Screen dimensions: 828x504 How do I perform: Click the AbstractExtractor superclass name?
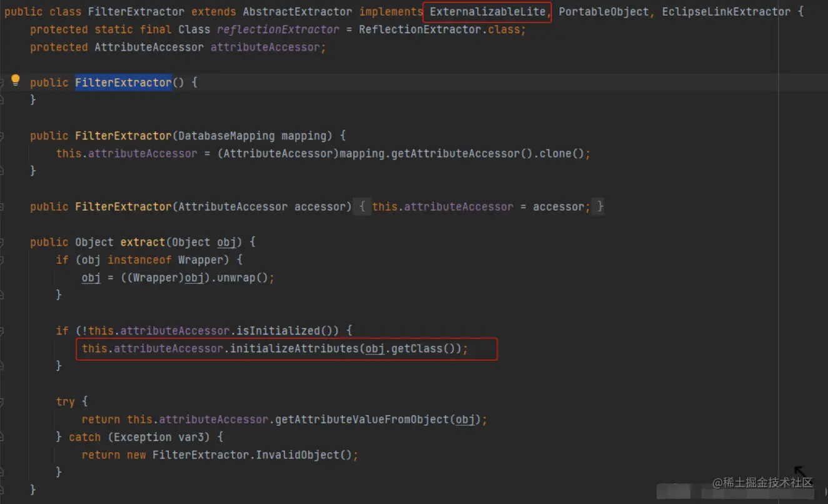(297, 12)
